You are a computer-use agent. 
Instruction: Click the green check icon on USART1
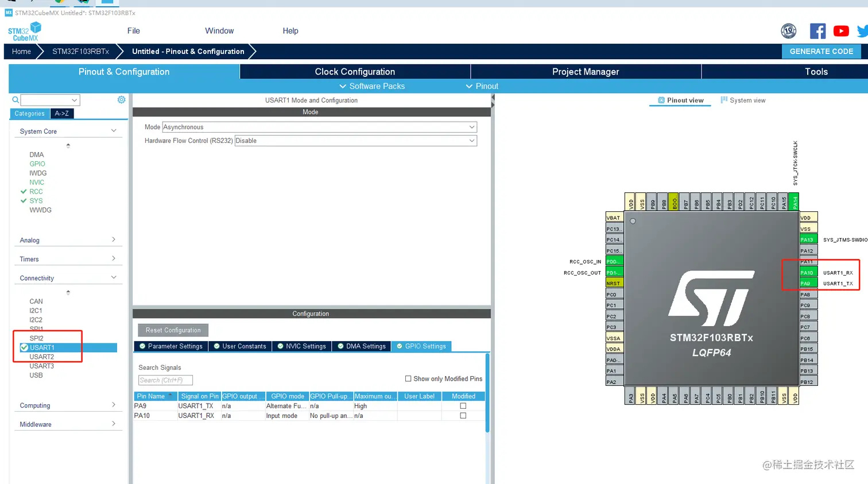click(24, 347)
